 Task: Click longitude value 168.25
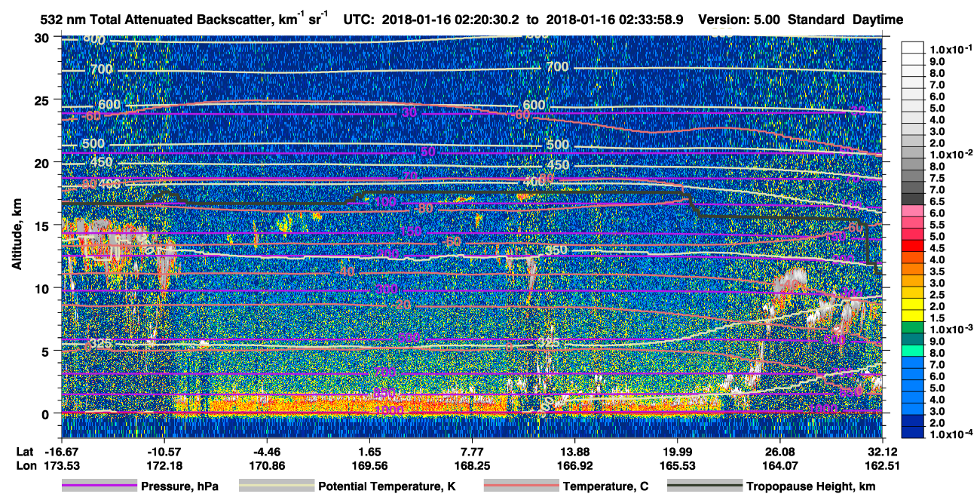pos(472,465)
